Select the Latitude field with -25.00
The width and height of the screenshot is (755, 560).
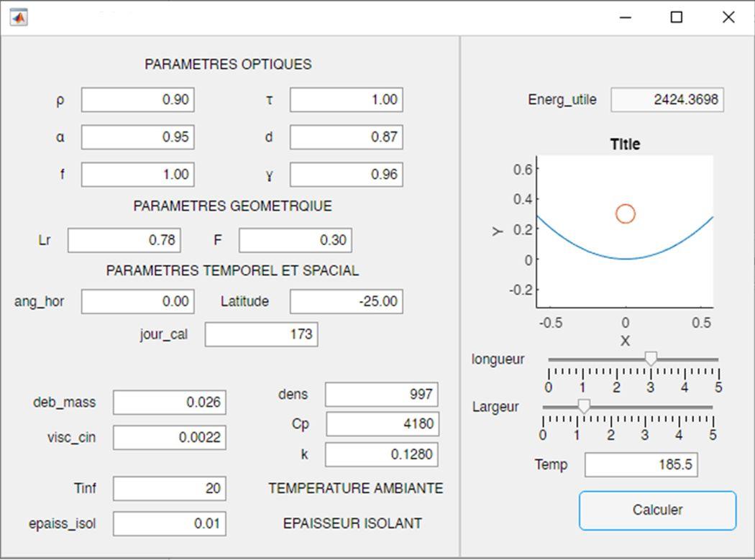click(346, 301)
